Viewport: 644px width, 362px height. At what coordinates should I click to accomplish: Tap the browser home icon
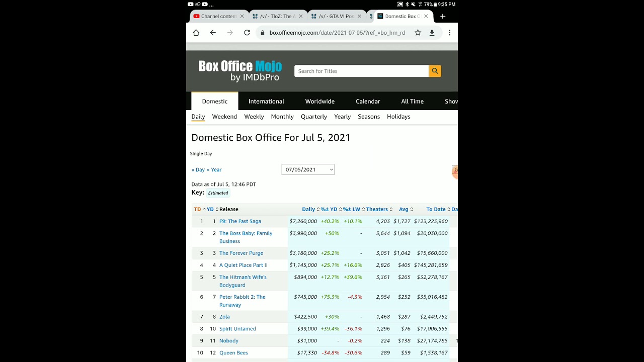(x=196, y=33)
